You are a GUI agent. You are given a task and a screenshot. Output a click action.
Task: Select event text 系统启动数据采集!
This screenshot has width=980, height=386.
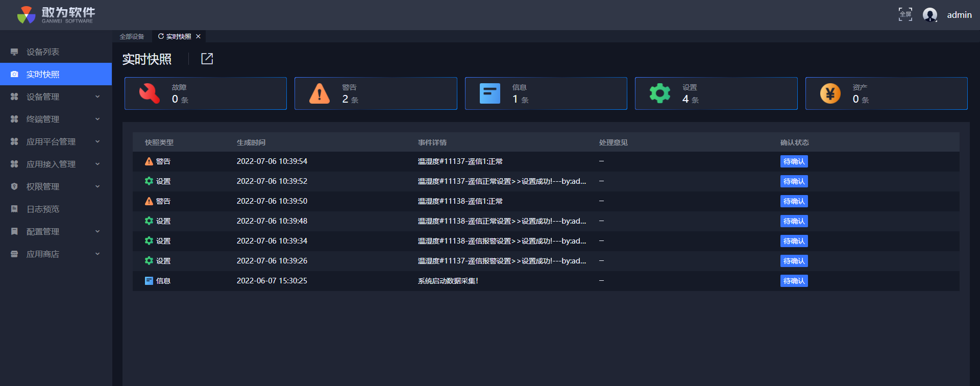click(x=448, y=281)
